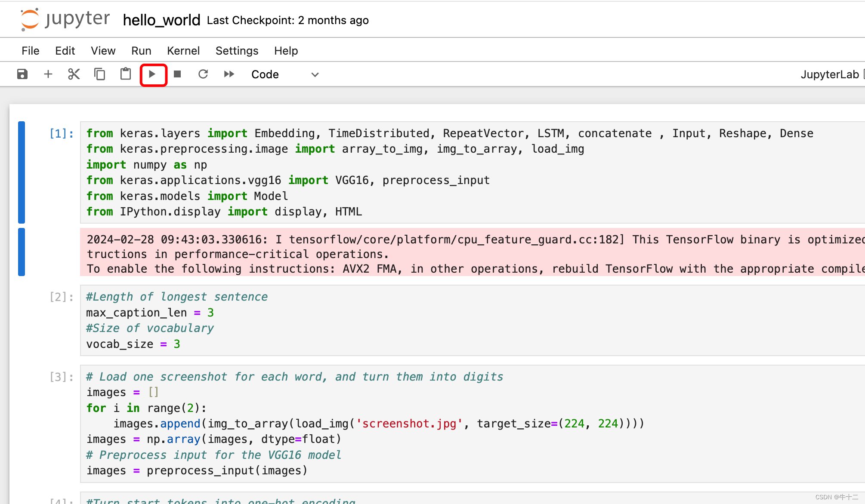Viewport: 865px width, 504px height.
Task: Restart the kernel with refresh icon
Action: point(203,74)
